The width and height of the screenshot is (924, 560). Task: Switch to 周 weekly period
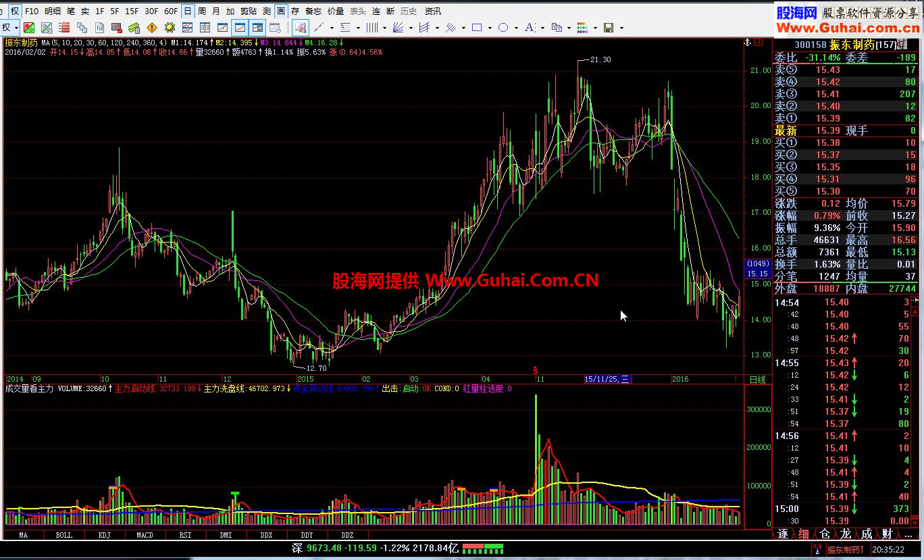point(202,11)
